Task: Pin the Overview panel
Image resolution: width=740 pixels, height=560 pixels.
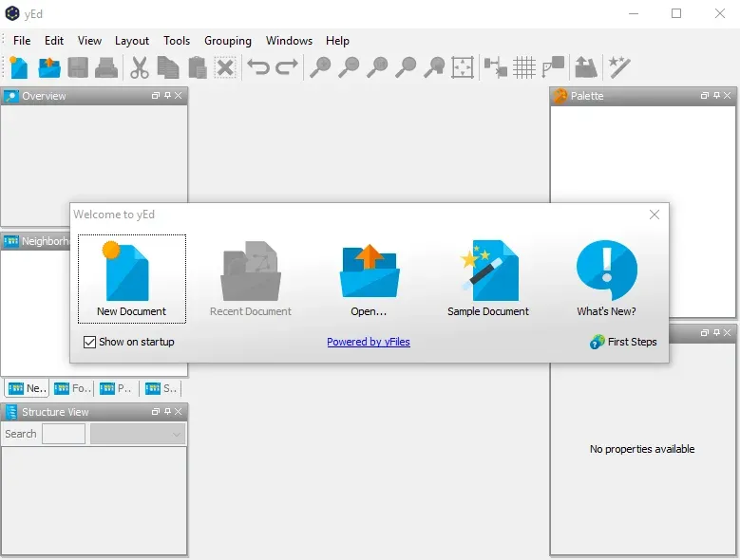Action: pyautogui.click(x=167, y=95)
